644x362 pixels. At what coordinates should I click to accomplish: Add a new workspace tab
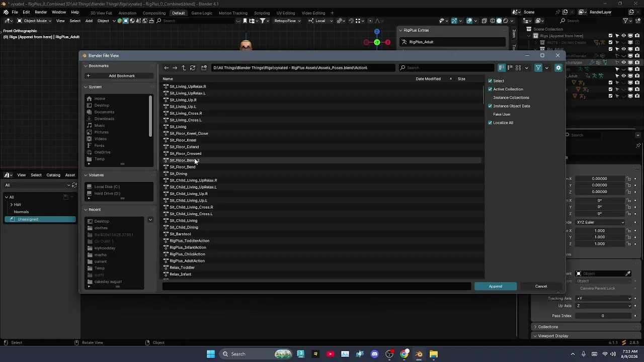[x=332, y=13]
